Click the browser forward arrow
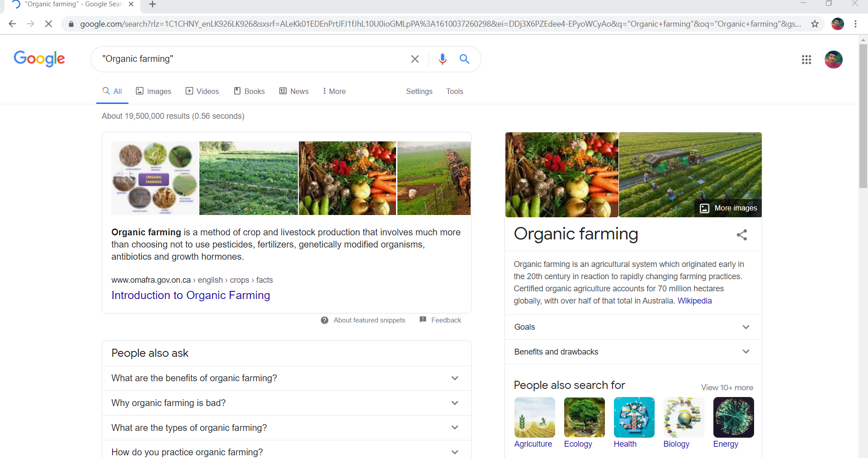 coord(30,24)
